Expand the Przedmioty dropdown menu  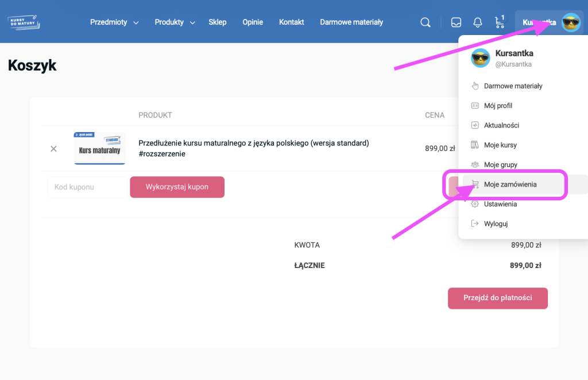pos(114,22)
